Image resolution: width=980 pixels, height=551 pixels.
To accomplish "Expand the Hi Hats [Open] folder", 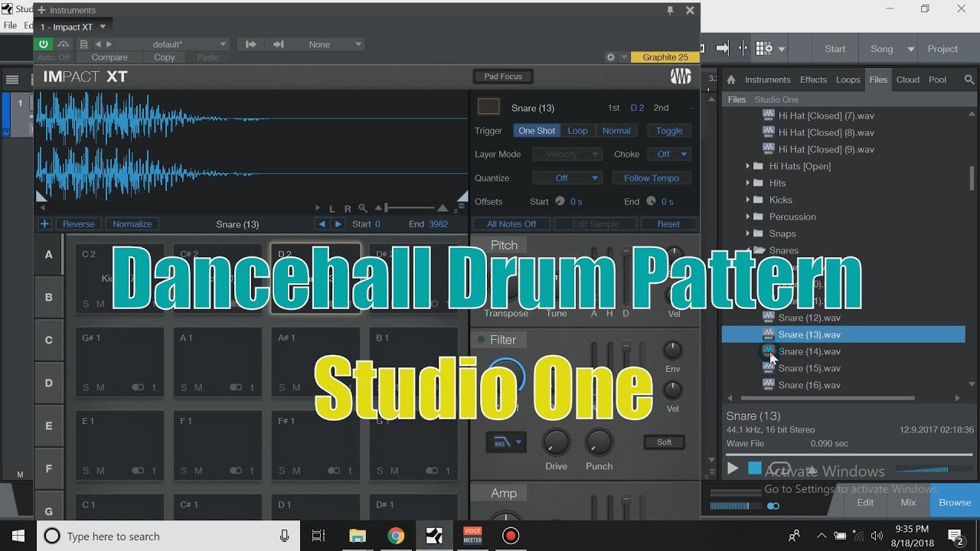I will [748, 166].
